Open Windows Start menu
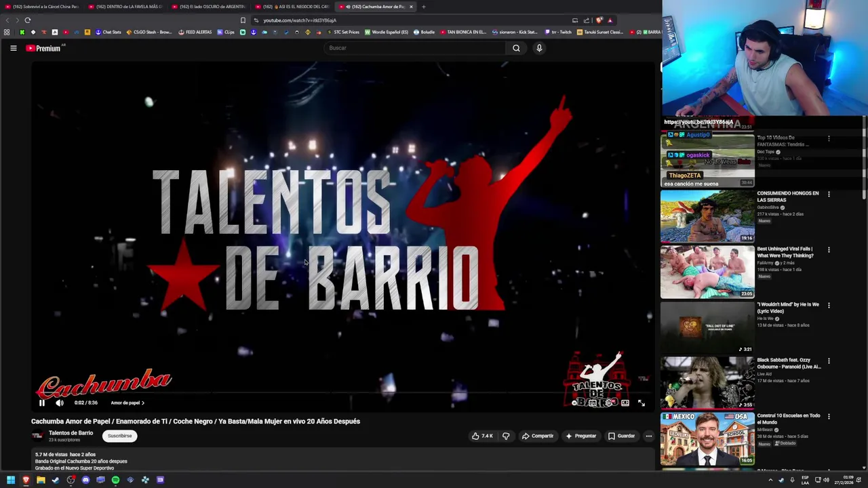Screen dimensions: 868x488 [x=11, y=480]
